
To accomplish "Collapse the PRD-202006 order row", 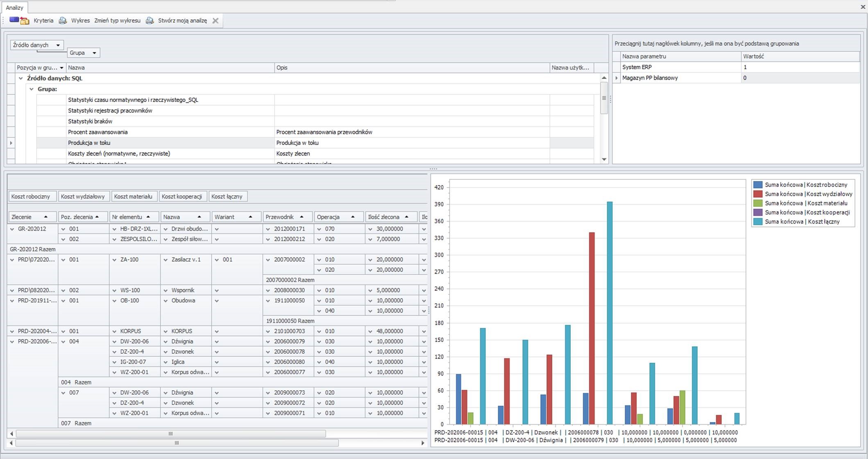I will tap(12, 341).
